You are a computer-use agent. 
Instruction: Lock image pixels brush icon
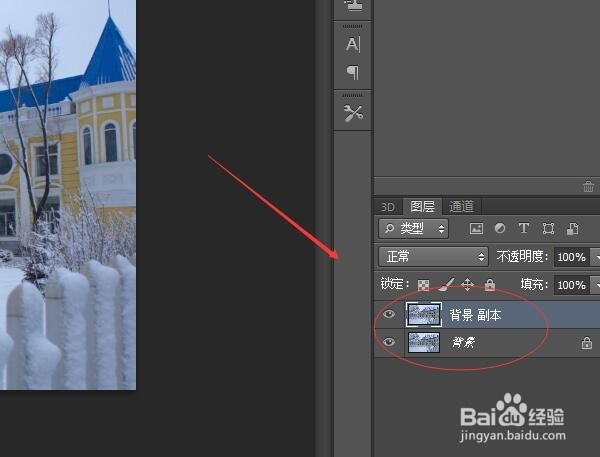(x=446, y=284)
